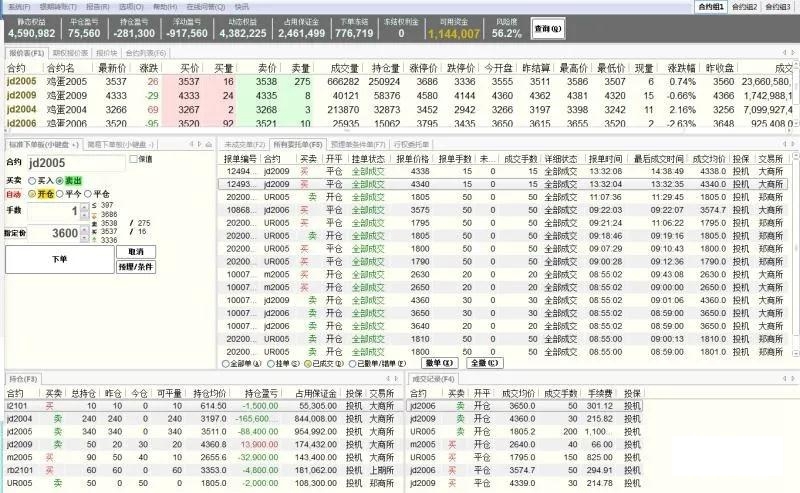Select order row jd2009 priced 4340
Screen dimensions: 800x493
[x=505, y=184]
